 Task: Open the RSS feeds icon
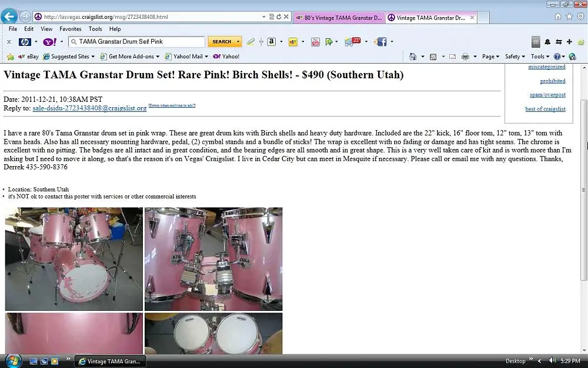(x=433, y=57)
